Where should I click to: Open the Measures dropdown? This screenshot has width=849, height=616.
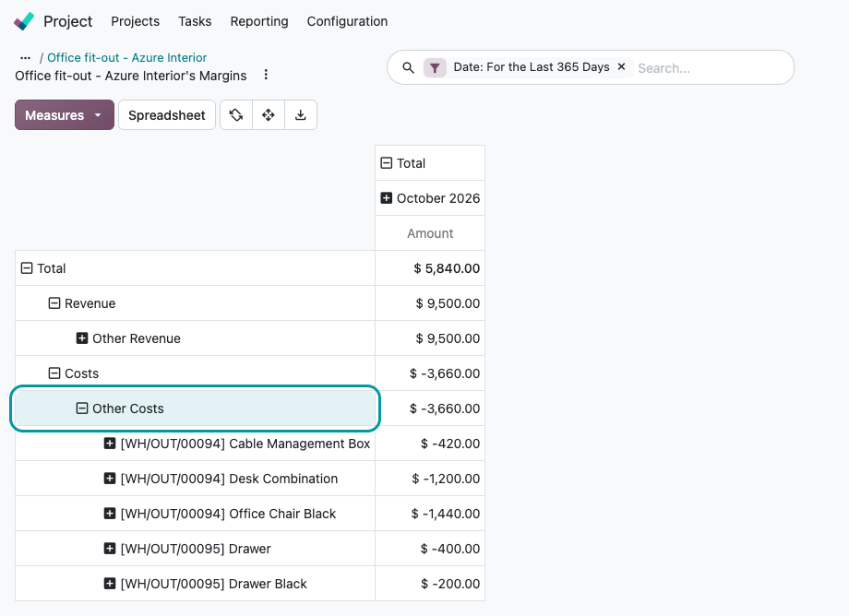click(x=65, y=114)
